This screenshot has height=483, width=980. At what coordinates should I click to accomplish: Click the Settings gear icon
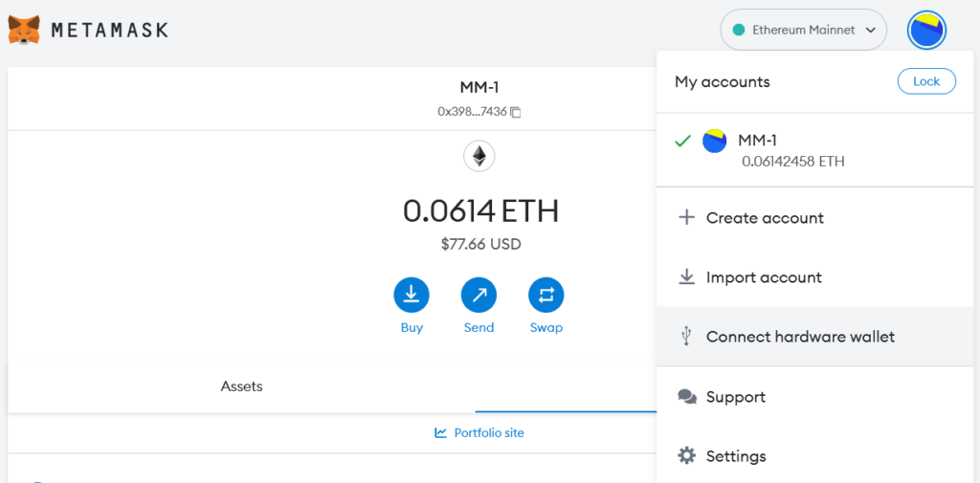(687, 456)
